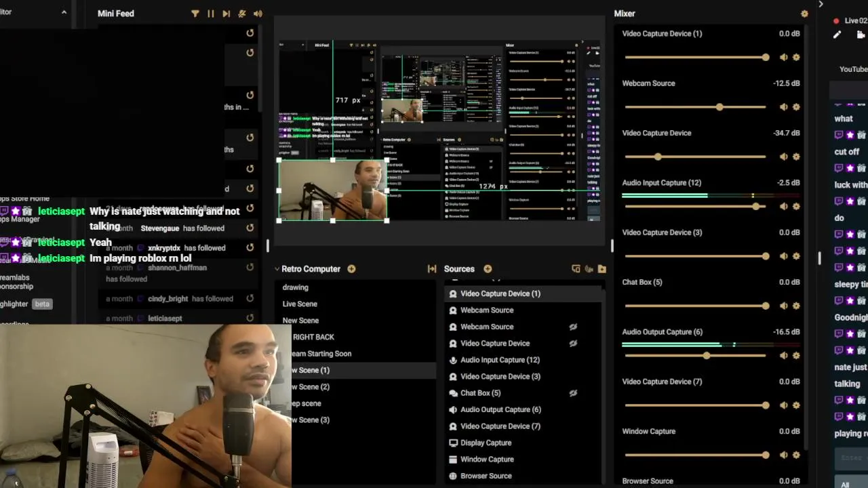
Task: Pause the Mini Feed alert queue
Action: point(211,14)
